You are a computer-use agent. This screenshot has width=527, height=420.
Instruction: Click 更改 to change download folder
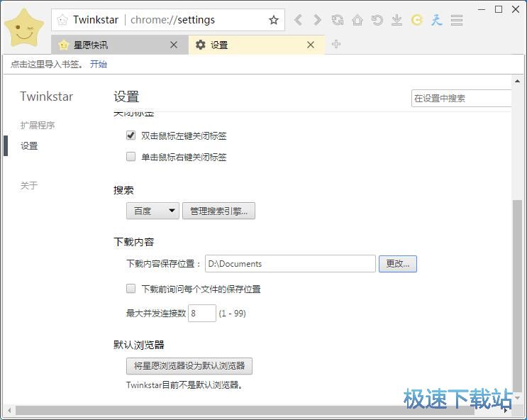coord(397,263)
